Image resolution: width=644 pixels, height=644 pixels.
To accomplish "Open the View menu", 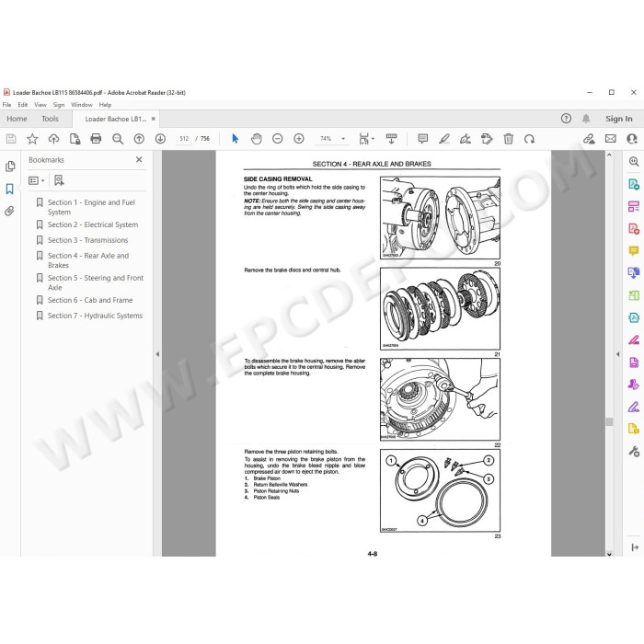I will tap(40, 105).
